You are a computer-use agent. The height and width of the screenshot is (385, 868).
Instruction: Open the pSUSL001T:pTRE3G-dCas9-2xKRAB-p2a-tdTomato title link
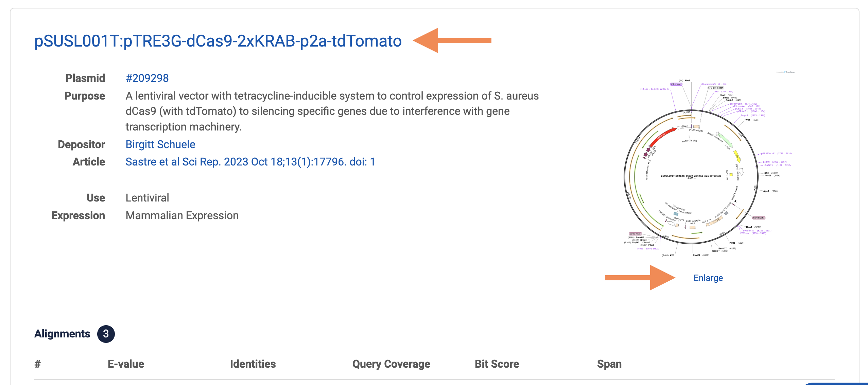tap(218, 41)
